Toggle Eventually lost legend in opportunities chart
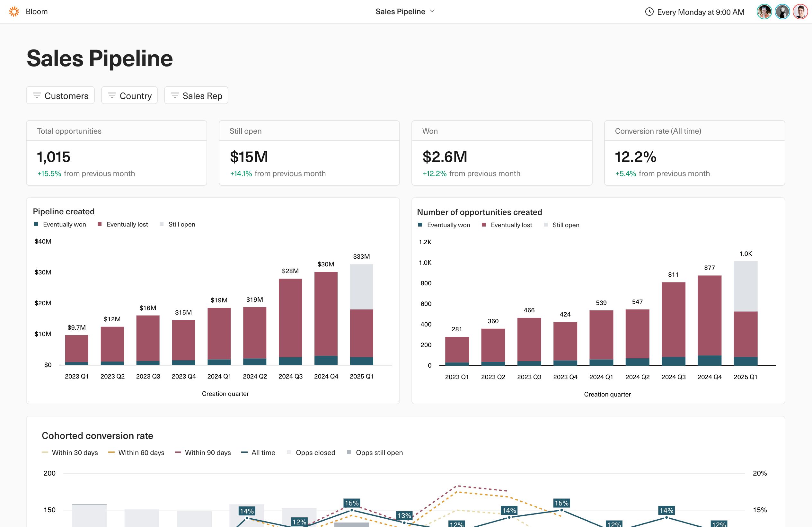This screenshot has width=812, height=527. click(x=507, y=225)
